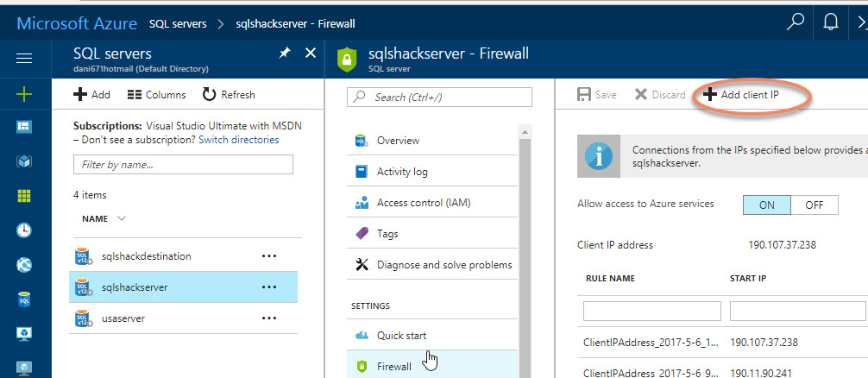The width and height of the screenshot is (868, 378).
Task: Turn ON Allow access to Azure services
Action: pos(766,205)
